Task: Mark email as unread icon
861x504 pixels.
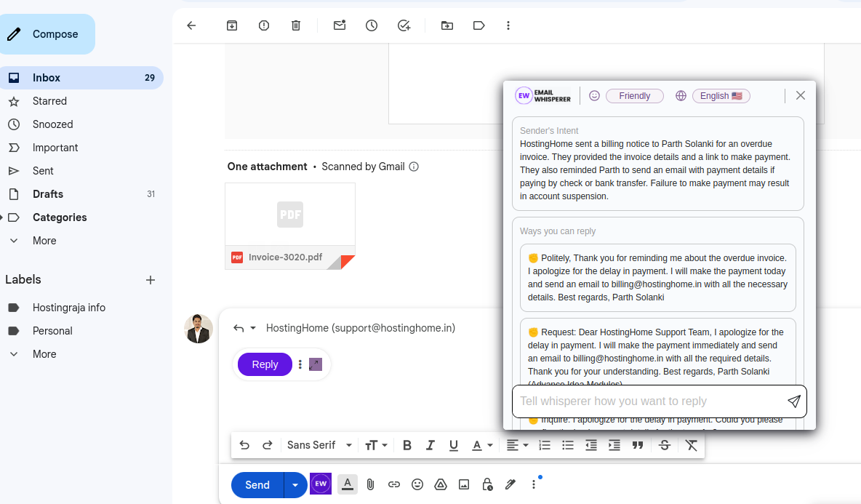Action: click(340, 25)
